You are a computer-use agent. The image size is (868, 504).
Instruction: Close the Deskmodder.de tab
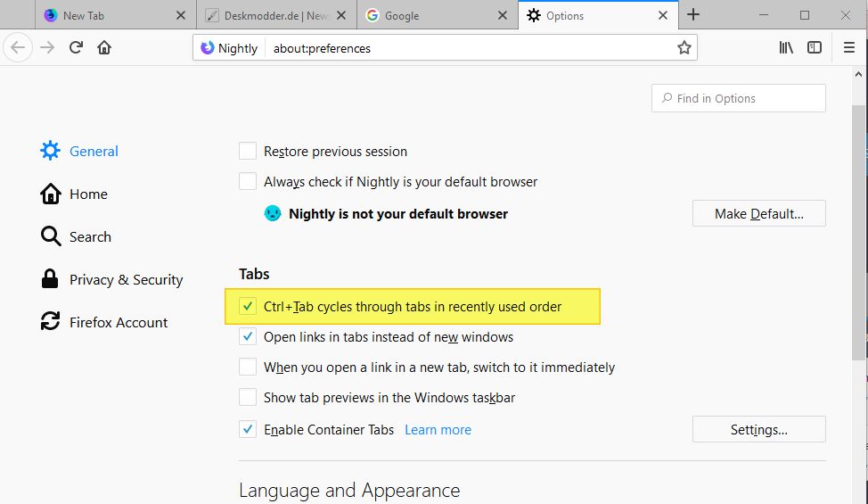point(341,15)
